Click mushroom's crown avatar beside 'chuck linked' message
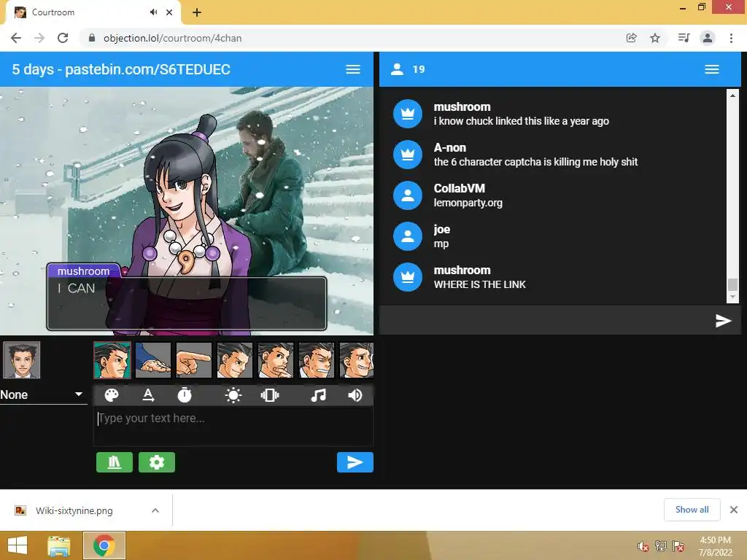 pyautogui.click(x=408, y=114)
